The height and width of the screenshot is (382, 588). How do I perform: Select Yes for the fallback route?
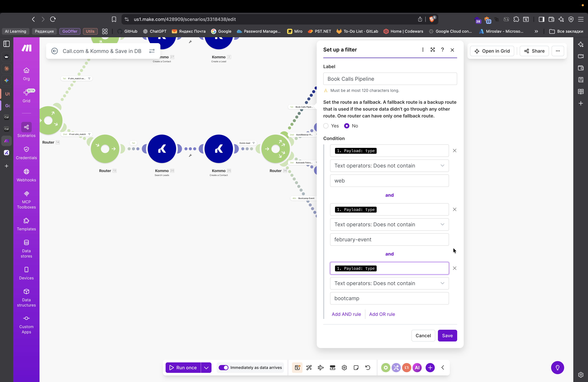tap(326, 126)
